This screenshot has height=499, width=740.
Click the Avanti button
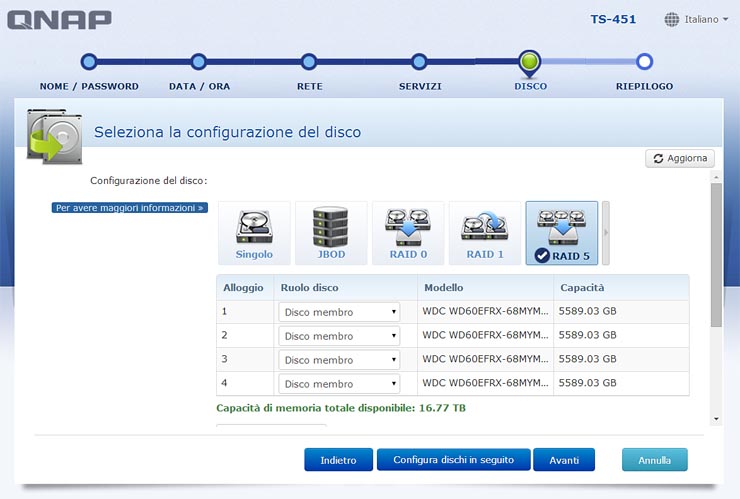(x=564, y=460)
